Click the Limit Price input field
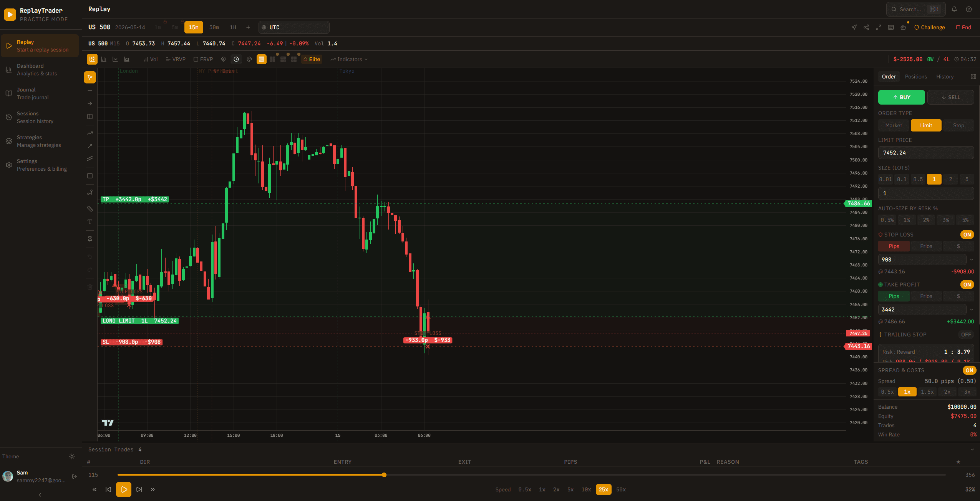Image resolution: width=980 pixels, height=501 pixels. (x=926, y=153)
